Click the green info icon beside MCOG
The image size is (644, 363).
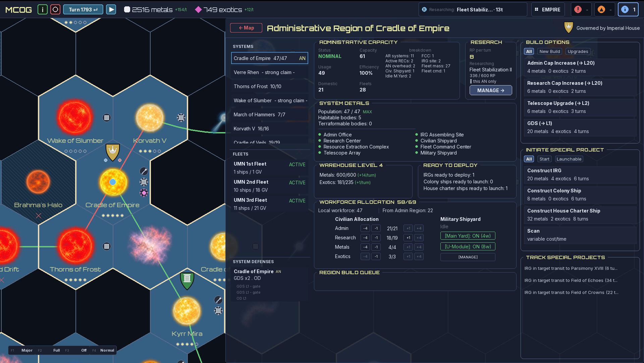coord(43,9)
